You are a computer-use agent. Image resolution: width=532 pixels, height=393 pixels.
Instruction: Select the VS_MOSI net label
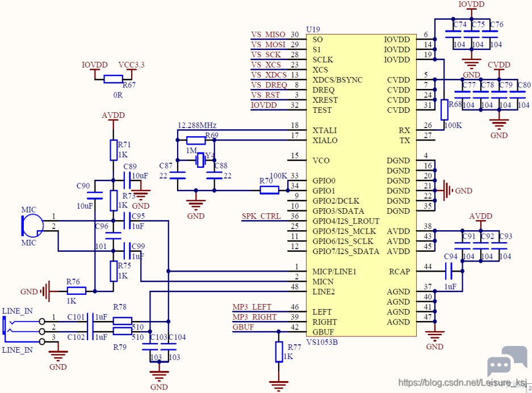pos(269,45)
